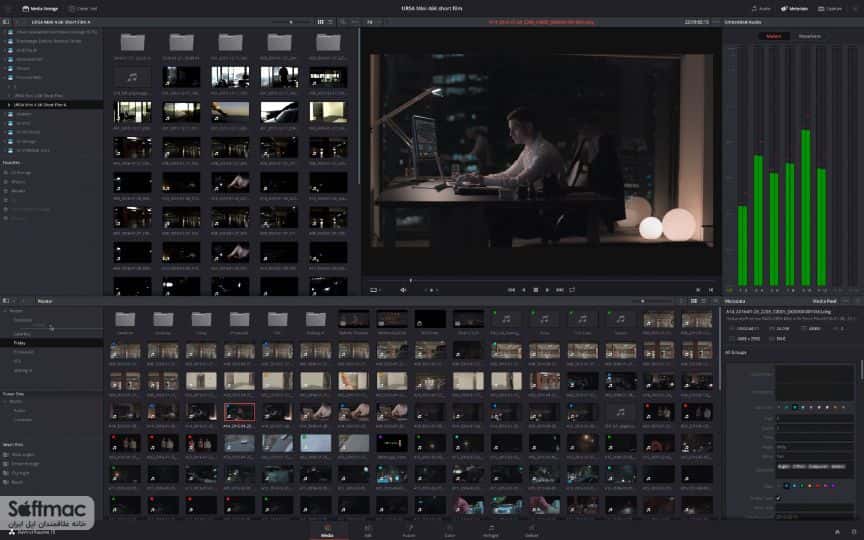Switch to the Deliver page tab

coord(531,531)
